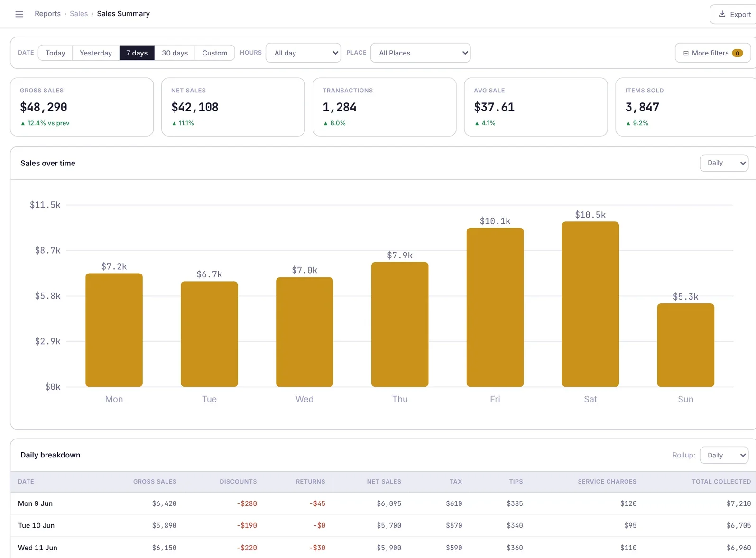Click the Export download button
756x558 pixels.
pyautogui.click(x=733, y=14)
